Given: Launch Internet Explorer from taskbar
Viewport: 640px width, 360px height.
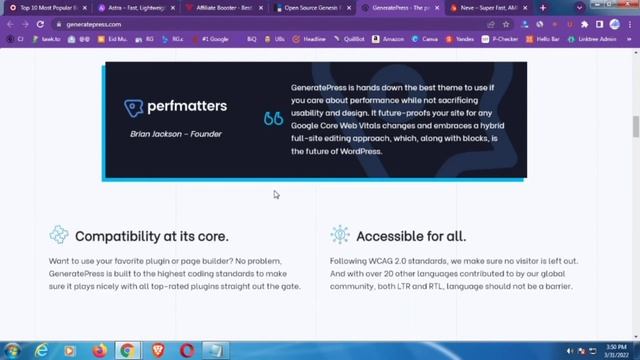Looking at the screenshot, I should (41, 351).
